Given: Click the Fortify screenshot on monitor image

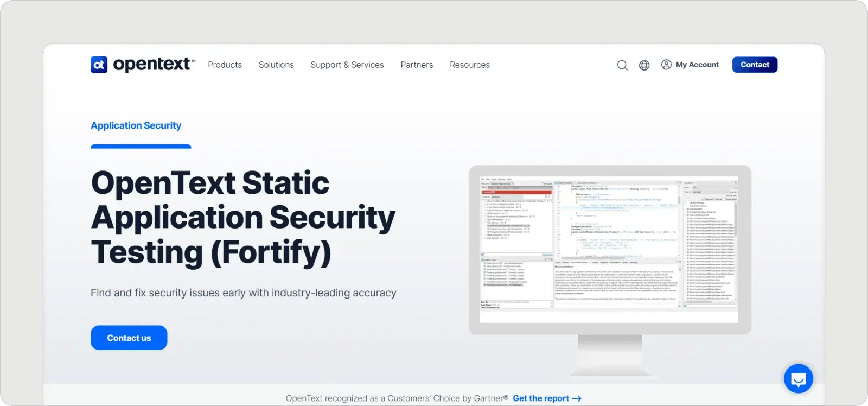Looking at the screenshot, I should tap(609, 249).
